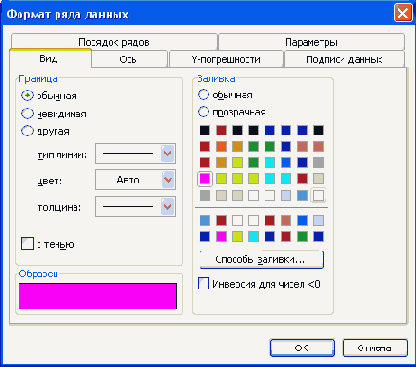
Task: Select the невидимая border option
Action: (x=27, y=114)
